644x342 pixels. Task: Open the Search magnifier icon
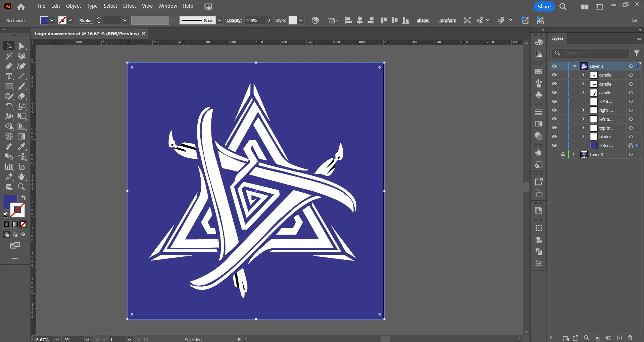click(563, 7)
